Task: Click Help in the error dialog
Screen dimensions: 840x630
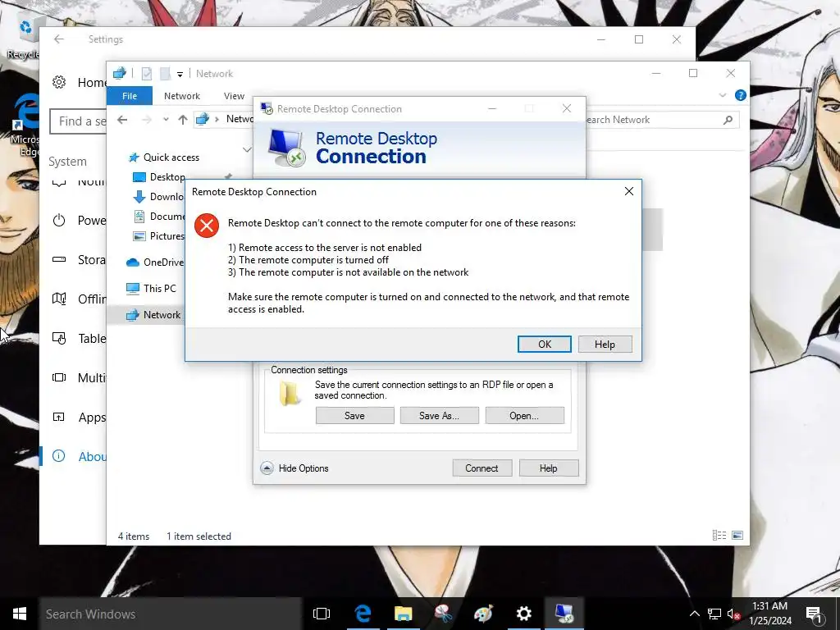Action: click(605, 344)
